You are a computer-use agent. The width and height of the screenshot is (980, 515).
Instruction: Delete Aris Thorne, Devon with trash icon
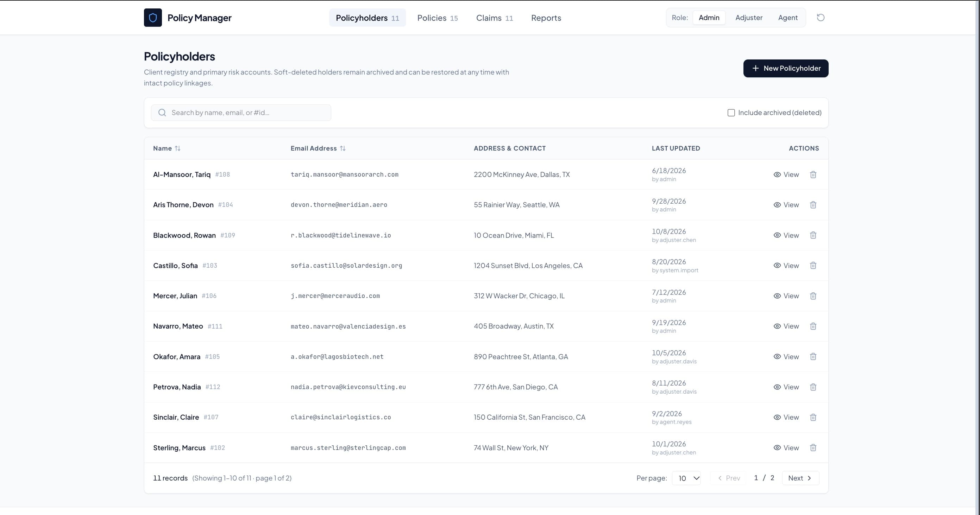pos(813,205)
